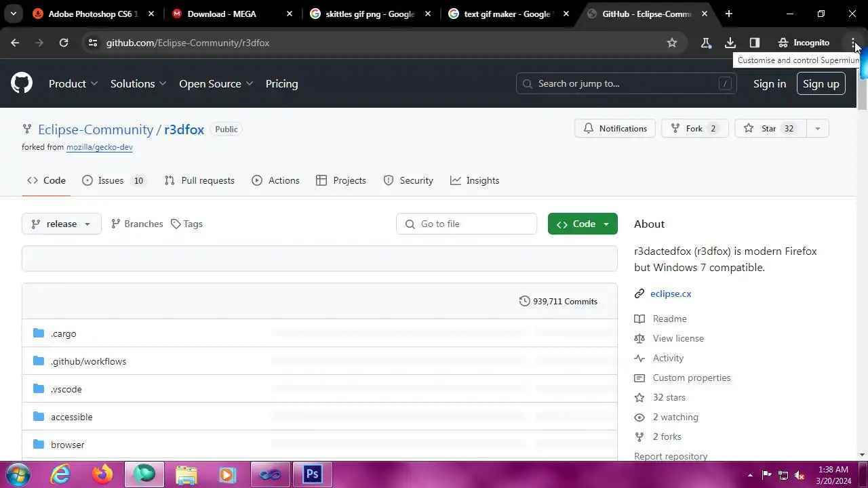Viewport: 868px width, 488px height.
Task: Click the Go to file search field
Action: (467, 224)
